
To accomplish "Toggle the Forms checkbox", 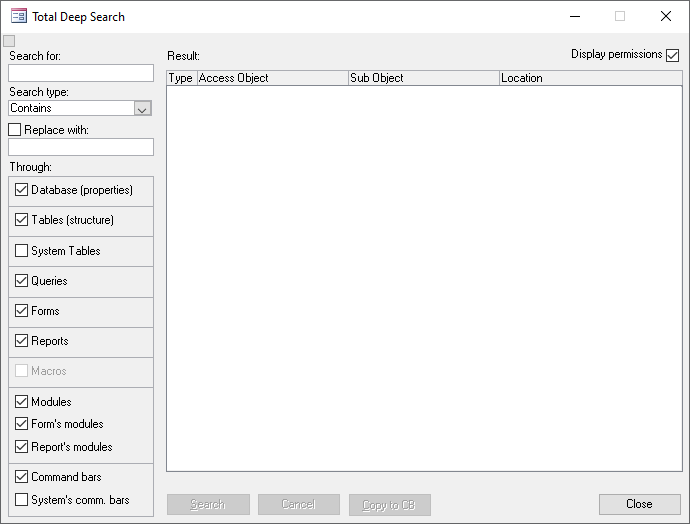I will (x=22, y=311).
